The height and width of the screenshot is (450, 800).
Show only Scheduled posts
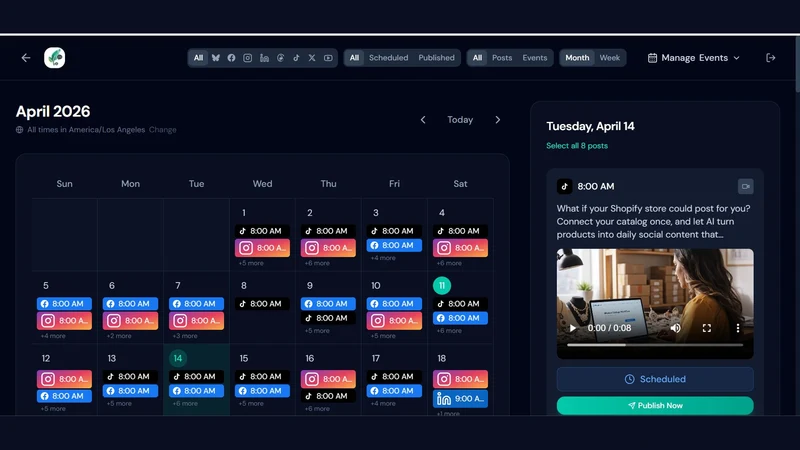pyautogui.click(x=388, y=58)
